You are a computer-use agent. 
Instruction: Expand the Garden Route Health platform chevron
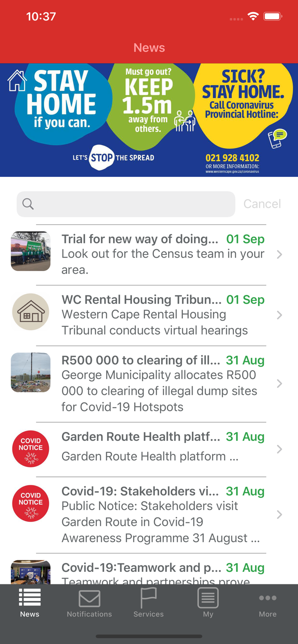click(280, 449)
